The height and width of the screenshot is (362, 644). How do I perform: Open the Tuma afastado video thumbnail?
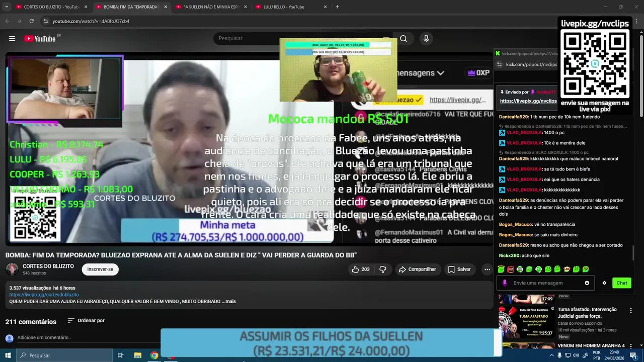[526, 322]
